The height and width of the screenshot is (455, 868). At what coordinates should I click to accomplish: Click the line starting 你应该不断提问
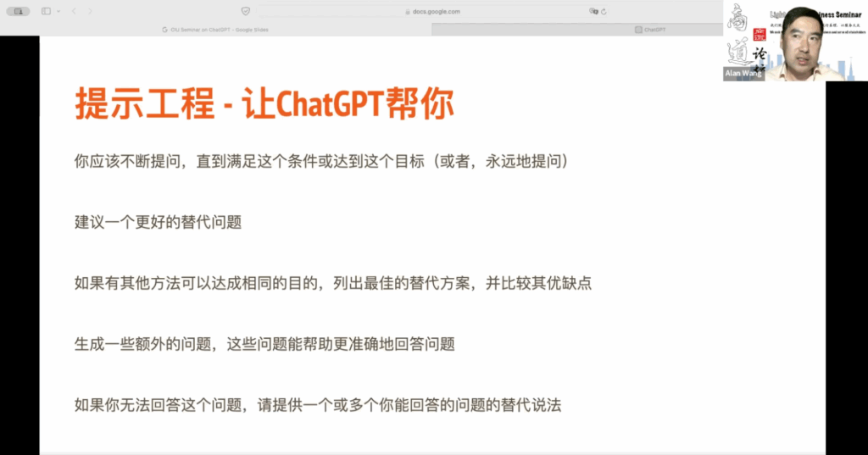pyautogui.click(x=321, y=162)
